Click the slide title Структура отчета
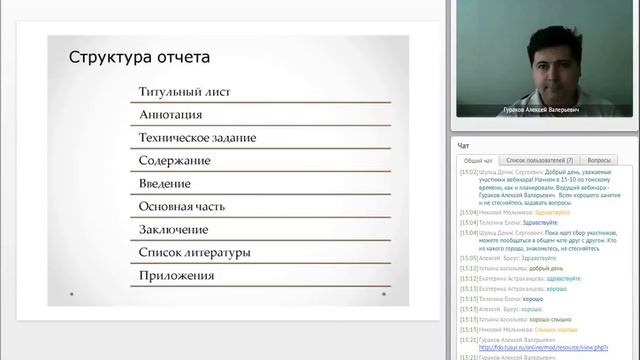The height and width of the screenshot is (360, 640). point(139,57)
